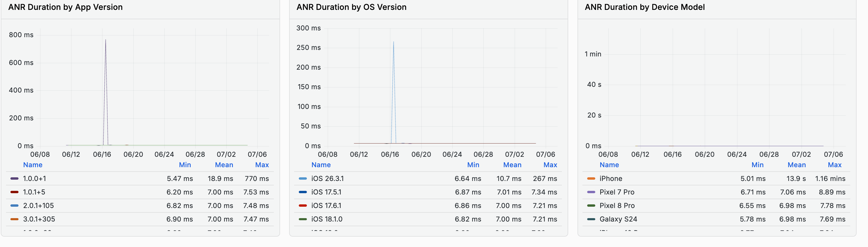This screenshot has width=868, height=247.
Task: Isolate the 3.0.1+305 series in legend
Action: click(39, 219)
